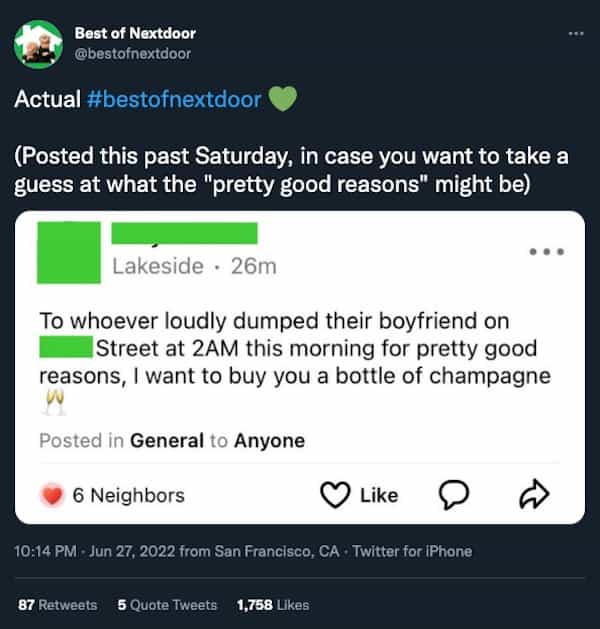View the 1,758 Likes list
600x629 pixels.
273,605
